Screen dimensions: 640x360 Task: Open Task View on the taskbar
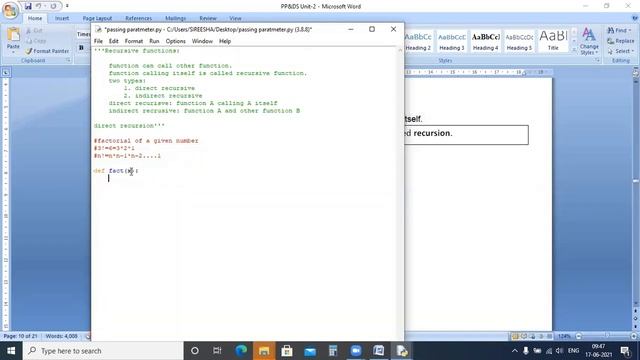click(217, 351)
